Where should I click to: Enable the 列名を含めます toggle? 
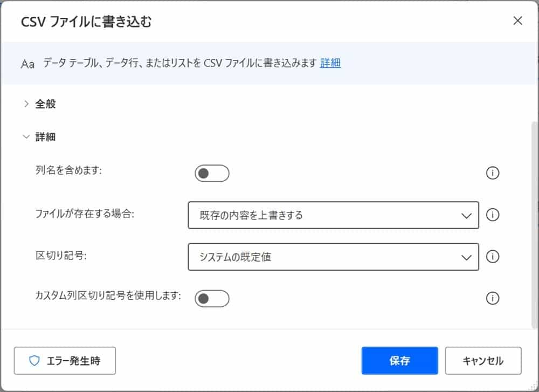pos(212,173)
